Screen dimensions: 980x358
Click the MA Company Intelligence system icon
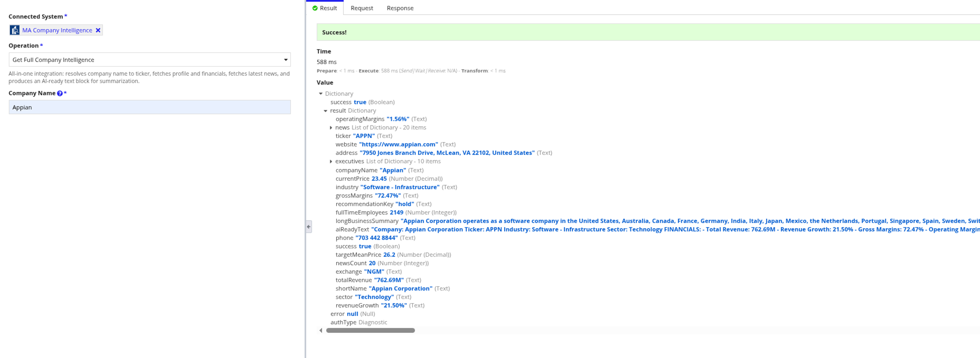[x=15, y=30]
